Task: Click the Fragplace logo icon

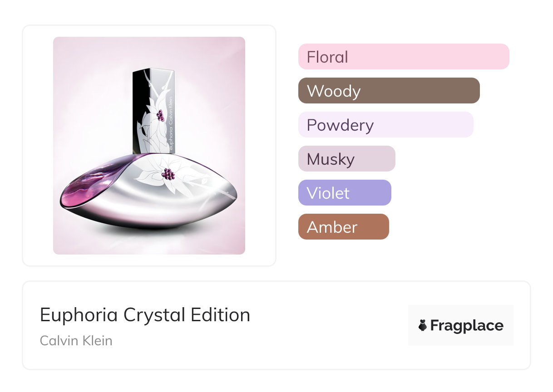Action: tap(423, 325)
